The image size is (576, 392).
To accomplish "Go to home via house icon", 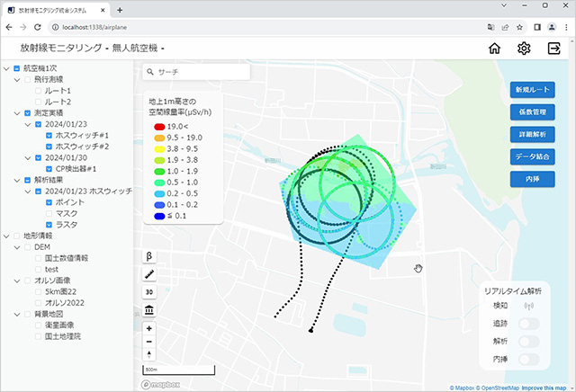I will point(494,49).
